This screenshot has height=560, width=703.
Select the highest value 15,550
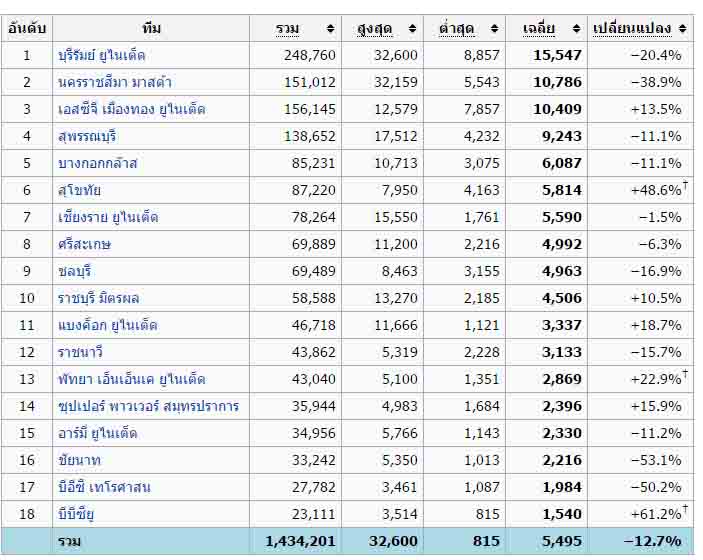click(x=396, y=217)
